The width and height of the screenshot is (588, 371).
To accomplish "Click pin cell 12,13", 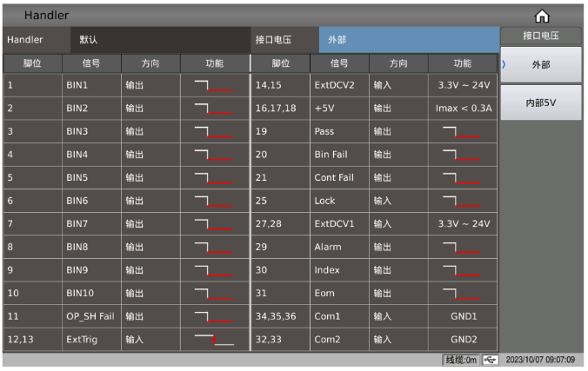I will (x=33, y=340).
